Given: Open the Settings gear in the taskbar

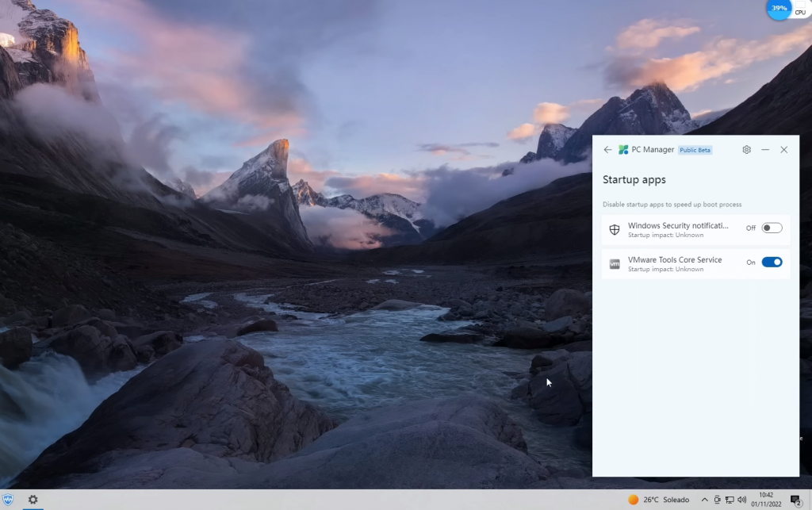Looking at the screenshot, I should [x=33, y=500].
